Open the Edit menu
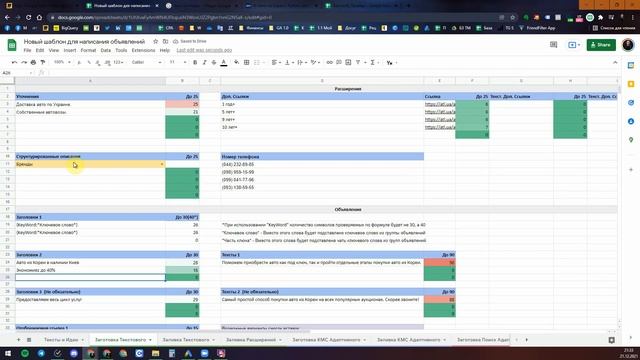The image size is (640, 360). [x=40, y=50]
